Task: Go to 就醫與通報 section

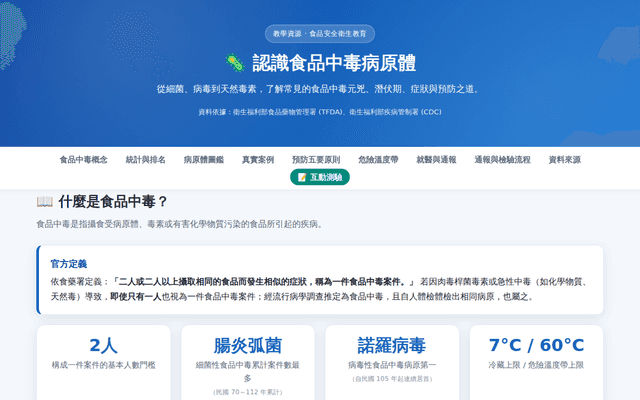Action: coord(436,160)
